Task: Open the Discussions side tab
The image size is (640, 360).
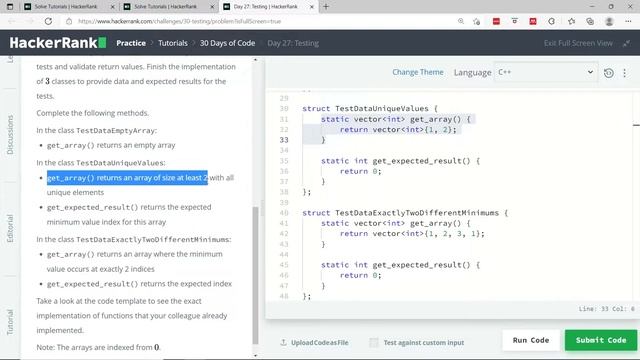Action: tap(10, 135)
